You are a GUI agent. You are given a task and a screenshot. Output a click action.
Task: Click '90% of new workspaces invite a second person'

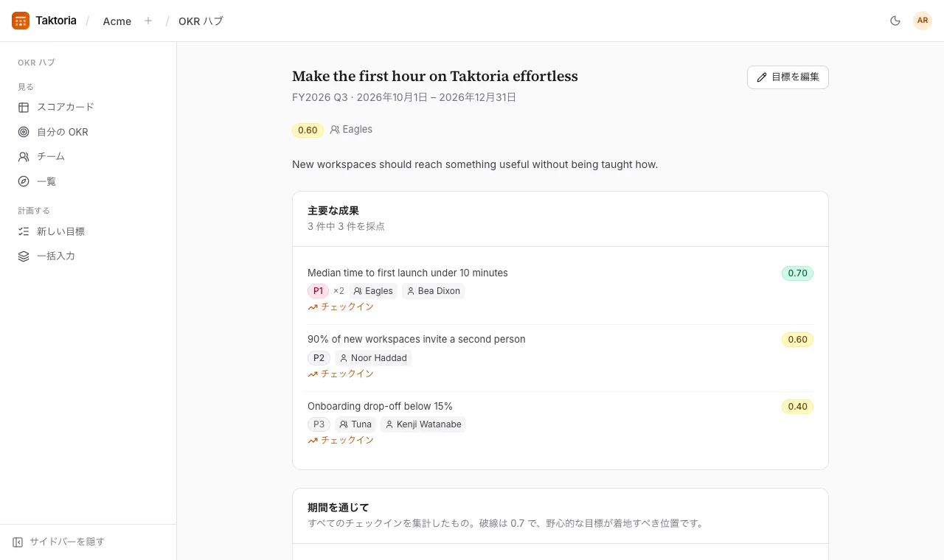(417, 339)
